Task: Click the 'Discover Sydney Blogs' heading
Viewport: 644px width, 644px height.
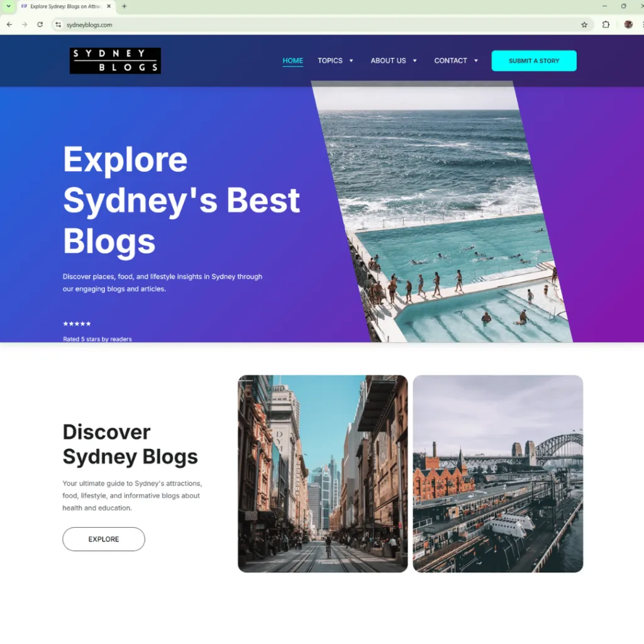Action: click(x=130, y=444)
